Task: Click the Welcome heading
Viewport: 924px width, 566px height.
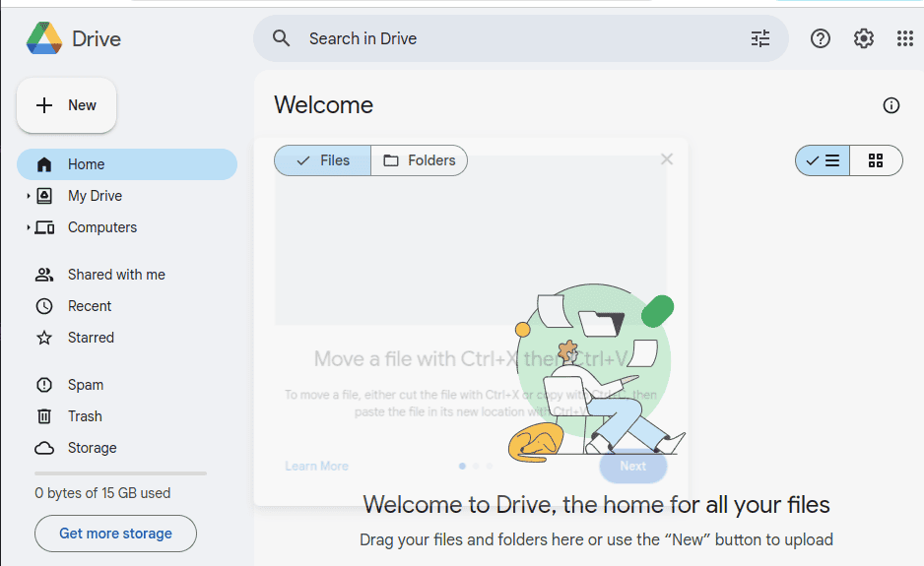Action: (x=323, y=105)
